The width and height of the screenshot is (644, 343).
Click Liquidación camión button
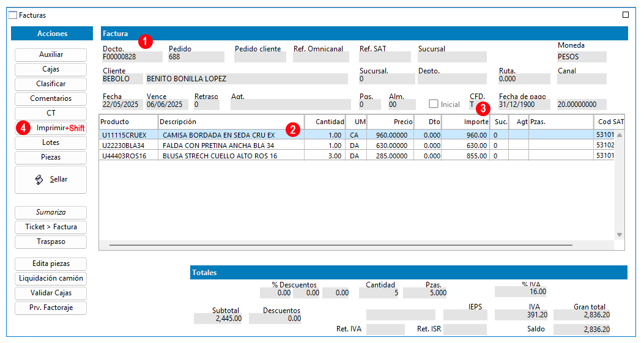51,279
